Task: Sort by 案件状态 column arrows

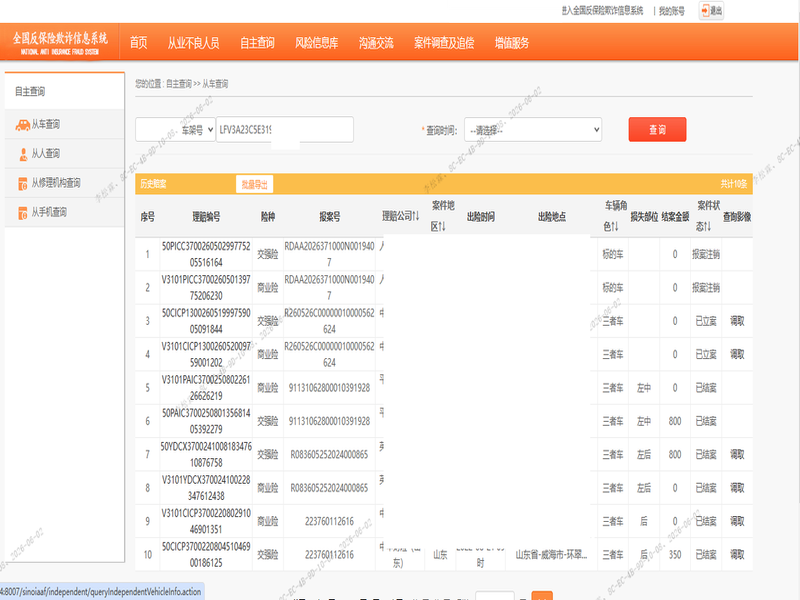Action: pyautogui.click(x=707, y=227)
